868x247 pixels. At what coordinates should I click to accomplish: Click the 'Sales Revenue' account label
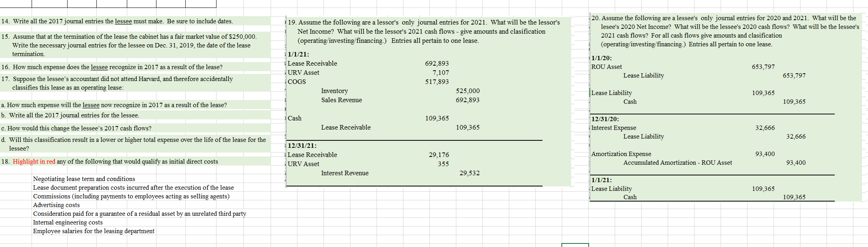click(x=342, y=100)
